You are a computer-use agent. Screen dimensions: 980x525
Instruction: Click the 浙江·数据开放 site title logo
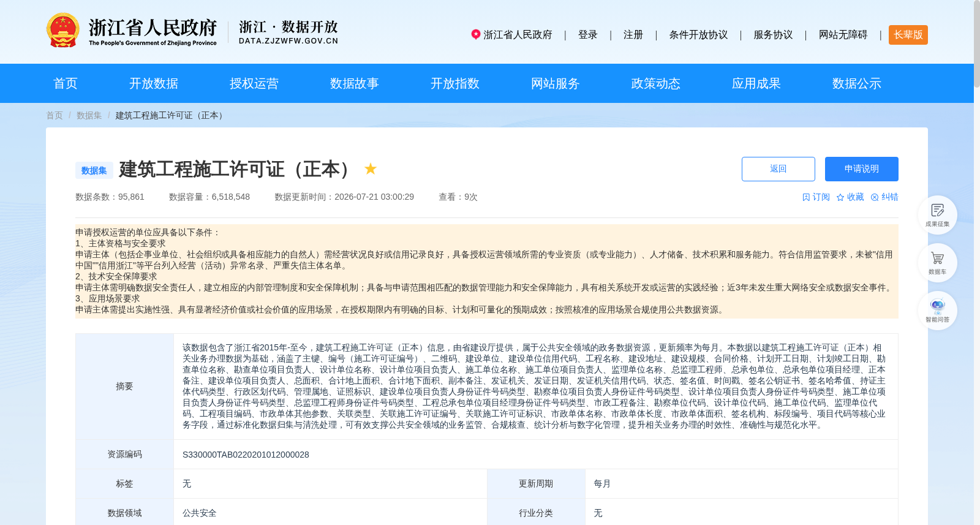tap(288, 32)
